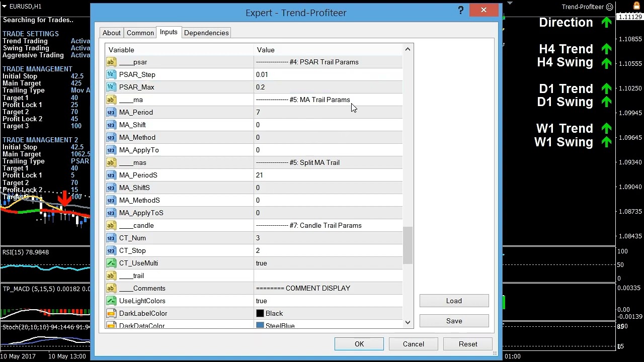Click the Value column header
This screenshot has height=362, width=644.
point(328,50)
